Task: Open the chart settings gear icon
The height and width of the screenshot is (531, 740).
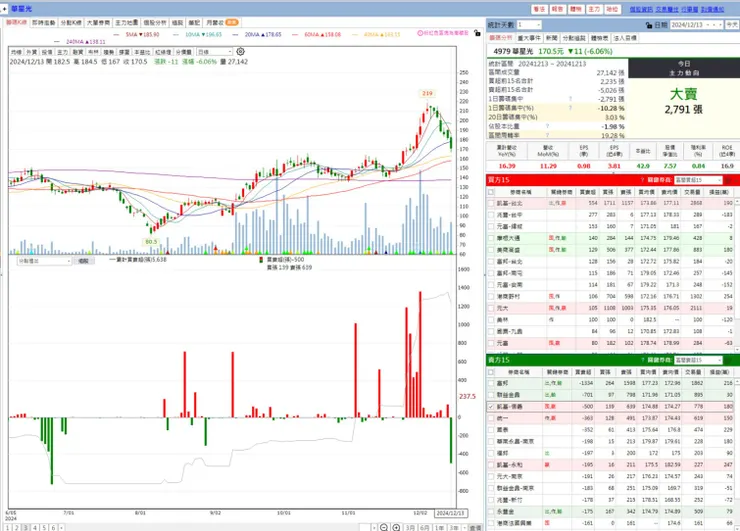Action: point(240,51)
